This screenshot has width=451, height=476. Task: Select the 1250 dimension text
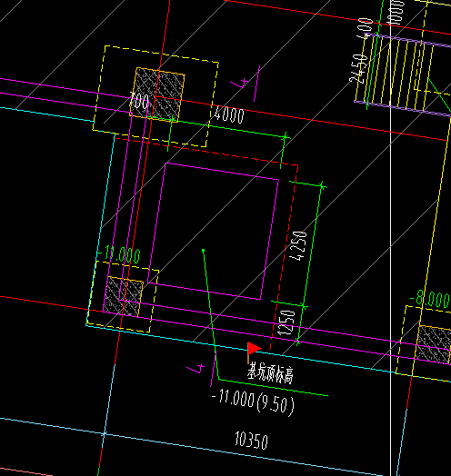click(x=286, y=322)
